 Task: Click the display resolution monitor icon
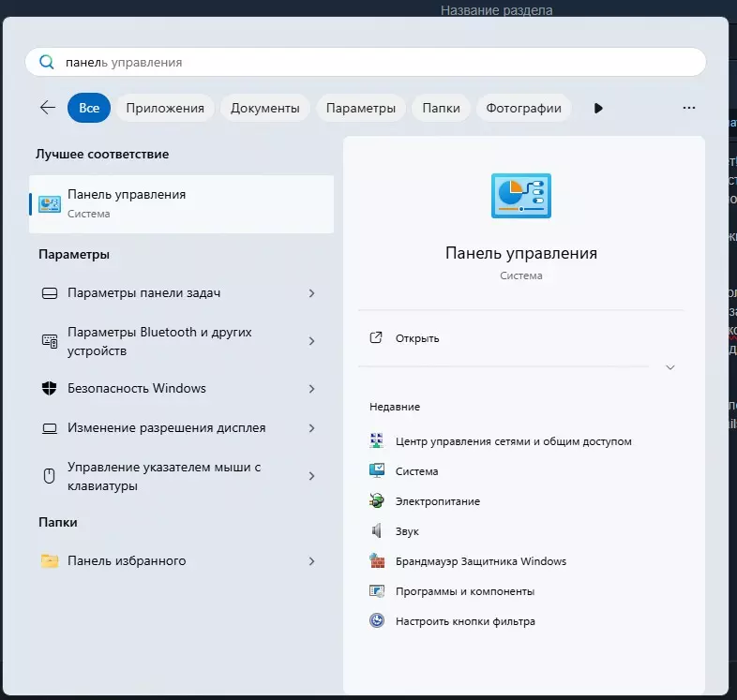point(50,428)
